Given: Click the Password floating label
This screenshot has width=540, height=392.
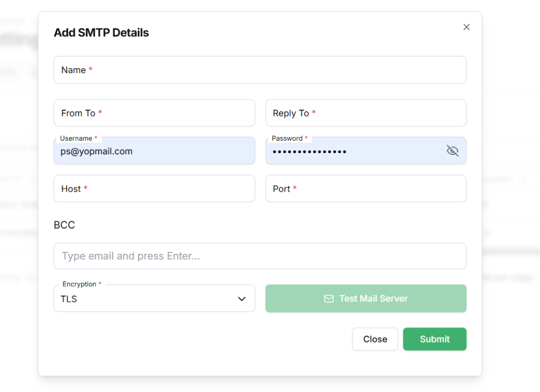Looking at the screenshot, I should pyautogui.click(x=287, y=138).
